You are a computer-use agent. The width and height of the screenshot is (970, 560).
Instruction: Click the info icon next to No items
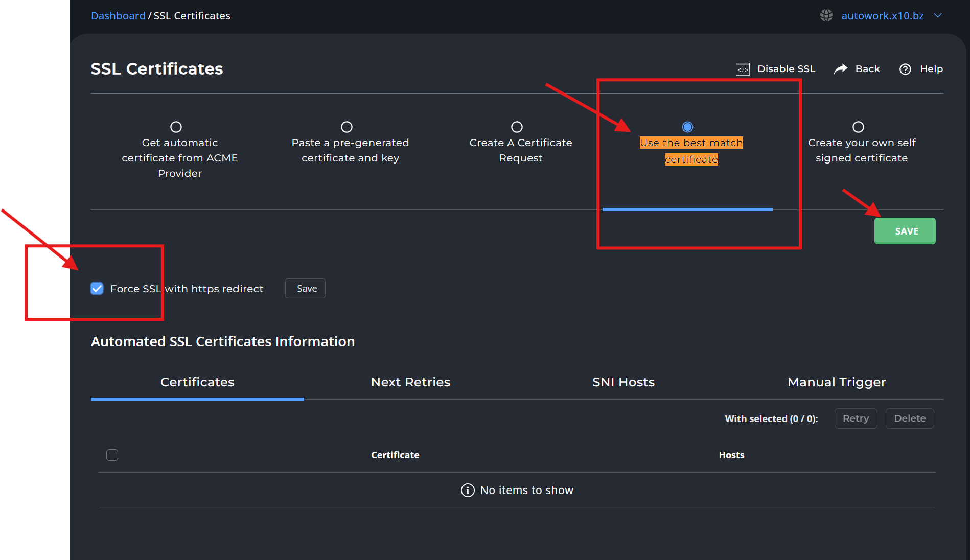(468, 491)
